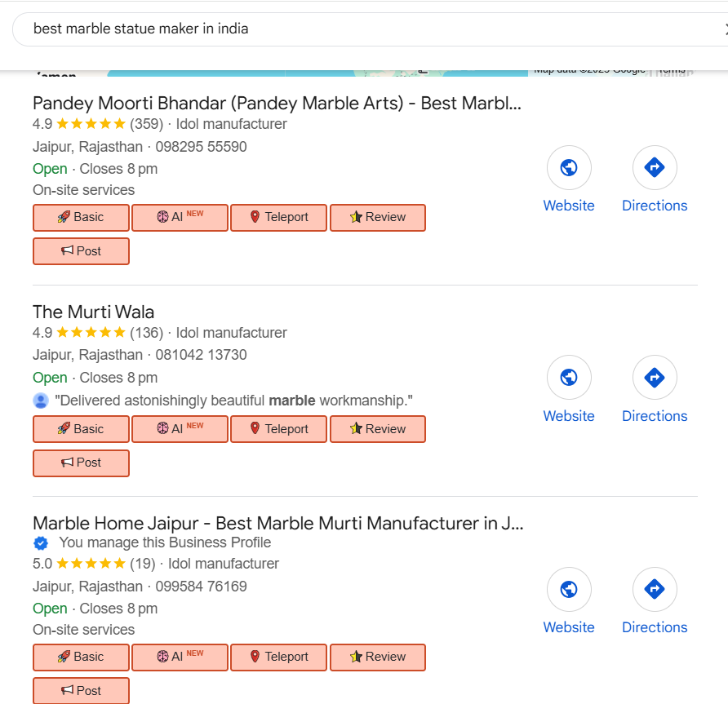Click the Post button under Pandey Moorti Bhandar
Viewport: 728px width, 704px height.
tap(81, 251)
